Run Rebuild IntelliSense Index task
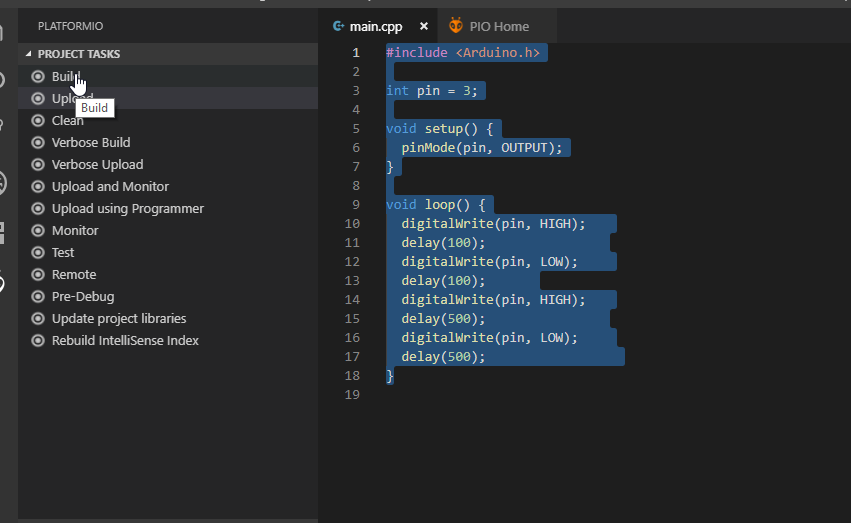The image size is (851, 523). coord(125,340)
